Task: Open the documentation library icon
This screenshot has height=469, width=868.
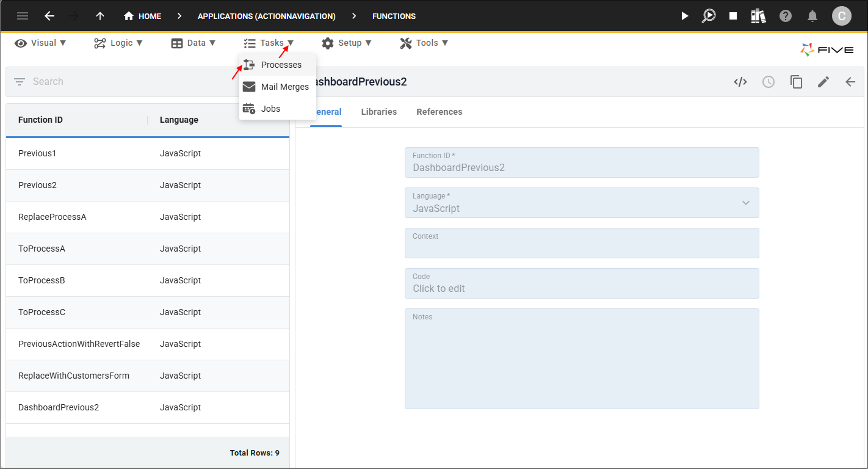Action: pos(758,16)
